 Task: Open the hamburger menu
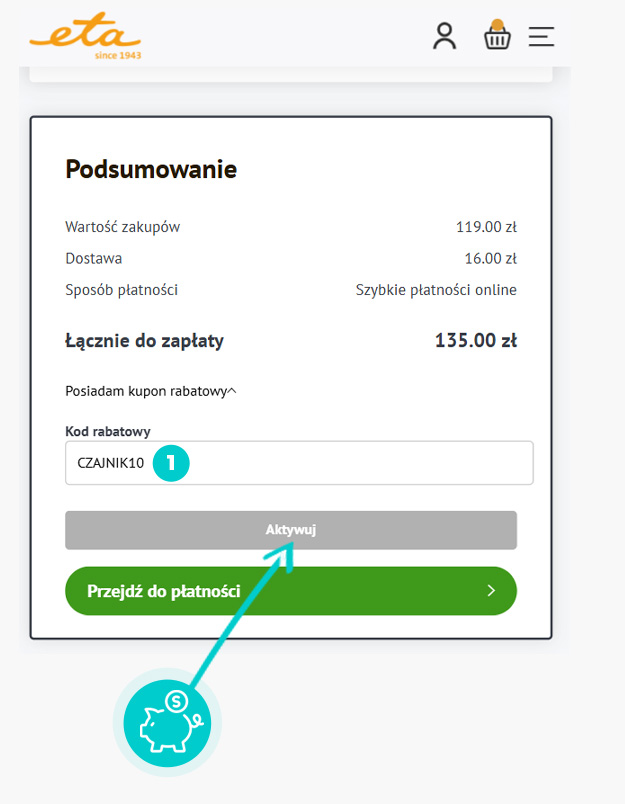coord(541,37)
